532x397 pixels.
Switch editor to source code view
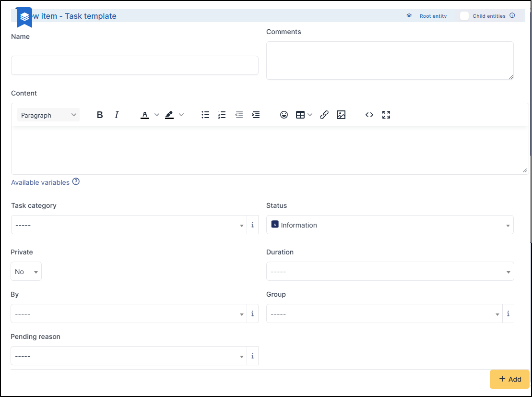(369, 115)
